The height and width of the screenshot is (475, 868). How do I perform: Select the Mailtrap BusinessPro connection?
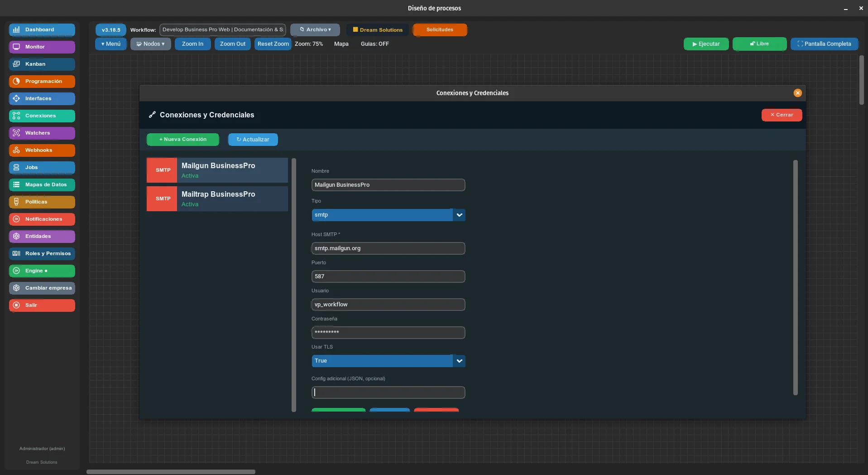tap(217, 199)
